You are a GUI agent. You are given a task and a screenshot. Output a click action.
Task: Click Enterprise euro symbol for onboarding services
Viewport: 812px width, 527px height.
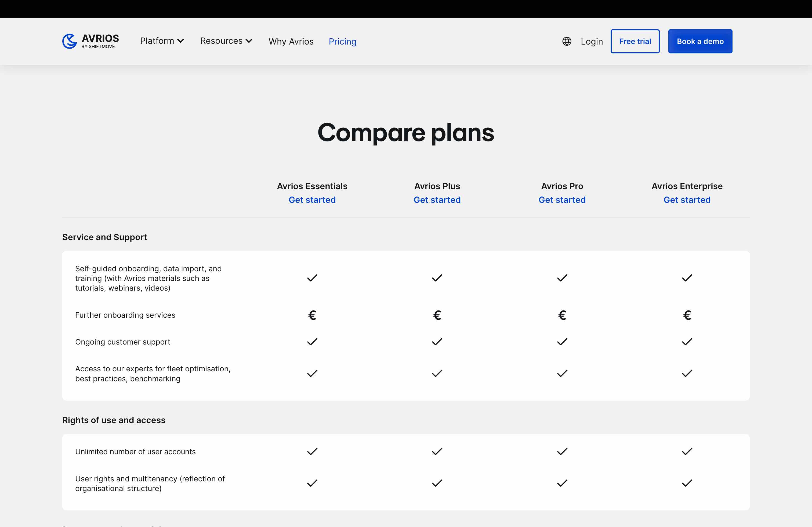coord(687,315)
